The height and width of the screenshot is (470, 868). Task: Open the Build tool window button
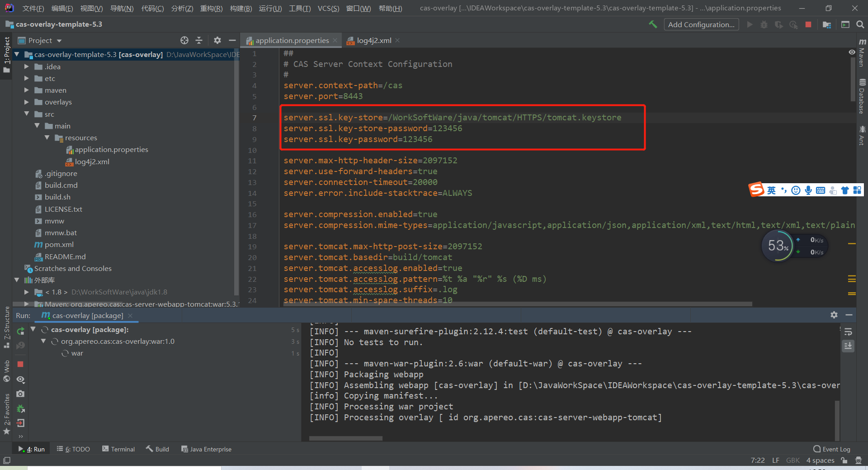[x=157, y=449]
